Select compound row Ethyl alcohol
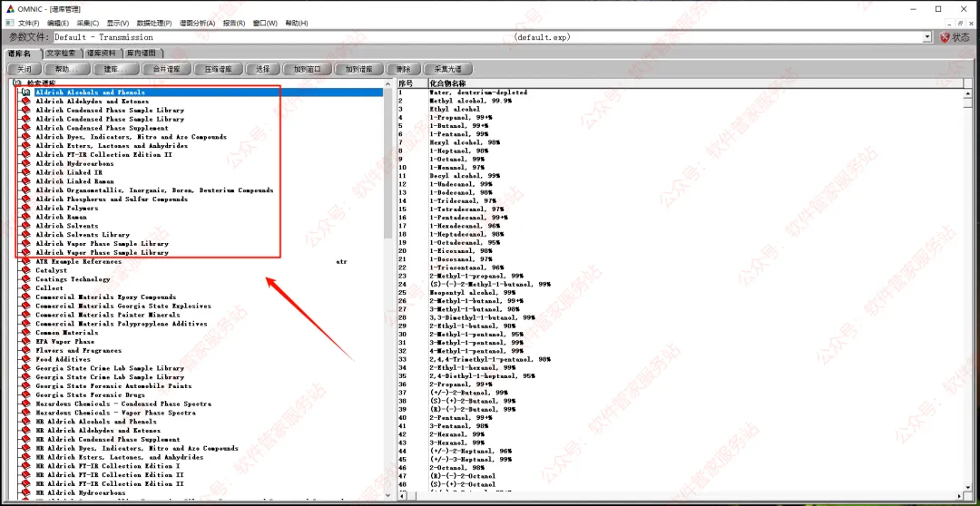Viewport: 980px width, 506px height. coord(455,109)
